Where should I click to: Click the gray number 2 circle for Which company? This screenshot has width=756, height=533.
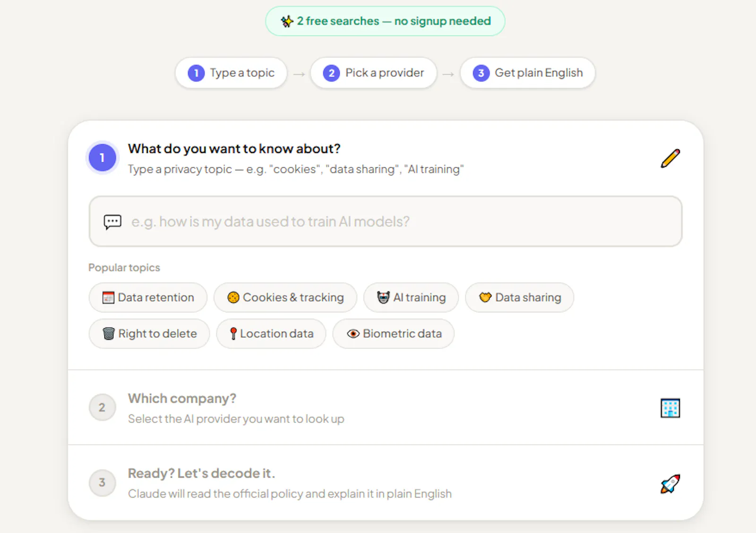tap(102, 407)
